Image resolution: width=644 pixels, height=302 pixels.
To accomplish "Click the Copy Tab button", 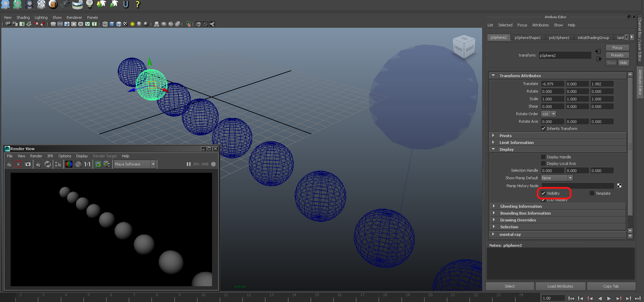I will coord(611,286).
